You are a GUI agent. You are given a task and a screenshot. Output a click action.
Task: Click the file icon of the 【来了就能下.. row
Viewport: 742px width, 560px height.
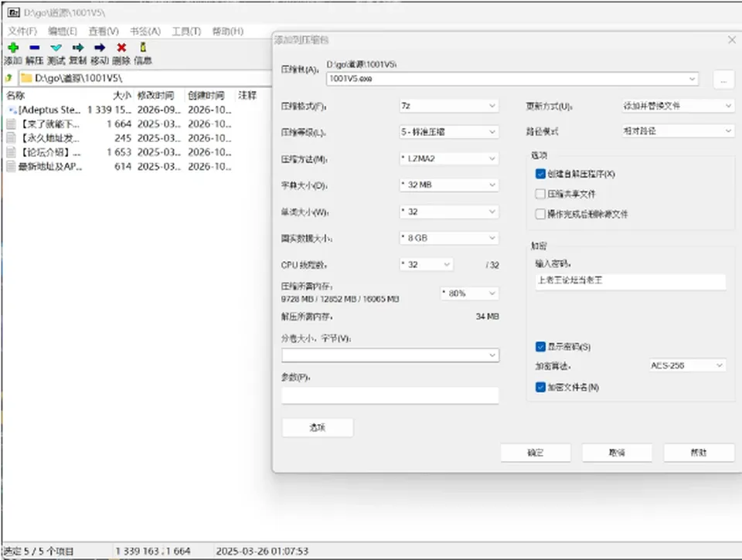pyautogui.click(x=11, y=124)
